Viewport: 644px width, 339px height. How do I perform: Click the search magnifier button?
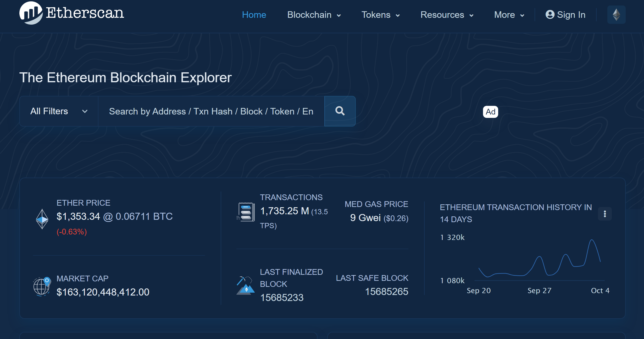tap(340, 111)
